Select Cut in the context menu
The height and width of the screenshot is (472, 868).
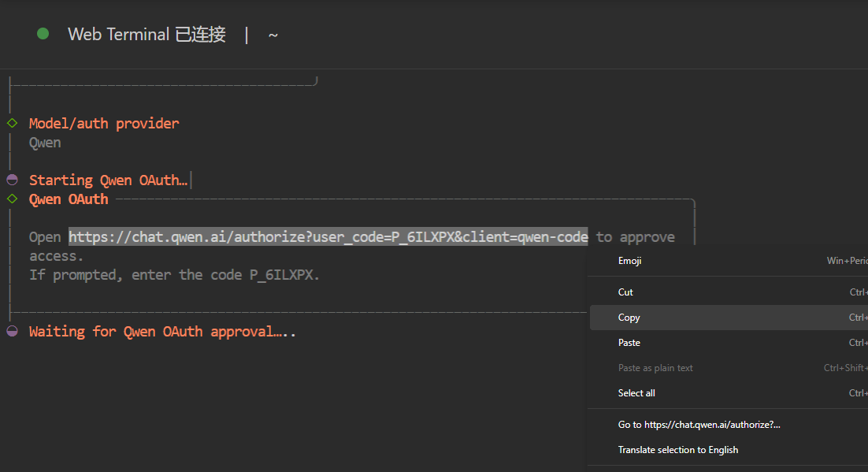pos(625,292)
